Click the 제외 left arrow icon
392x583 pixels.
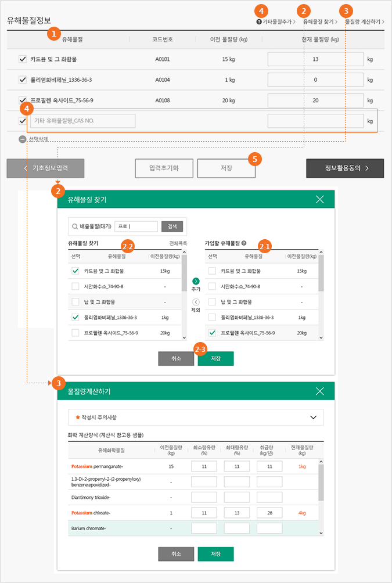point(196,302)
